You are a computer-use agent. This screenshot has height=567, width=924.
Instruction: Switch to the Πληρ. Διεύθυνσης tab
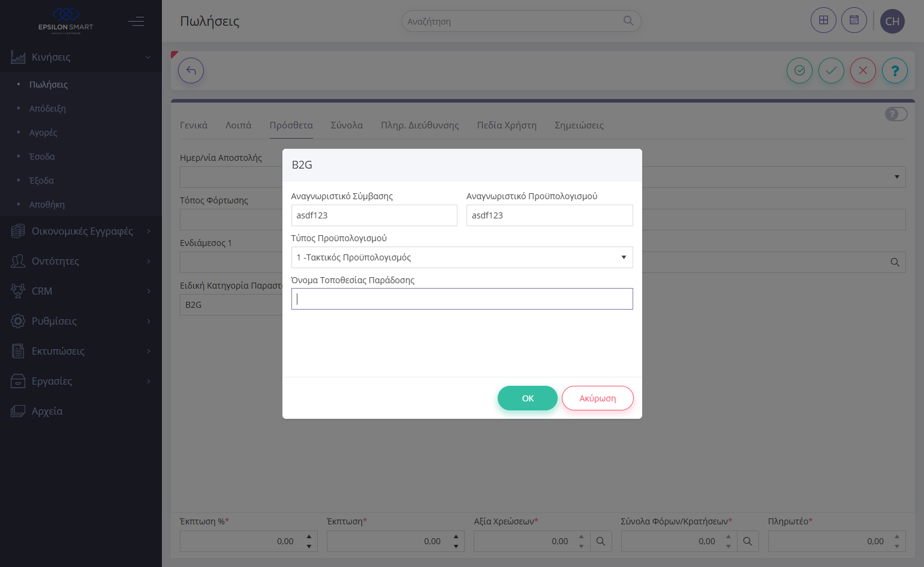(420, 125)
